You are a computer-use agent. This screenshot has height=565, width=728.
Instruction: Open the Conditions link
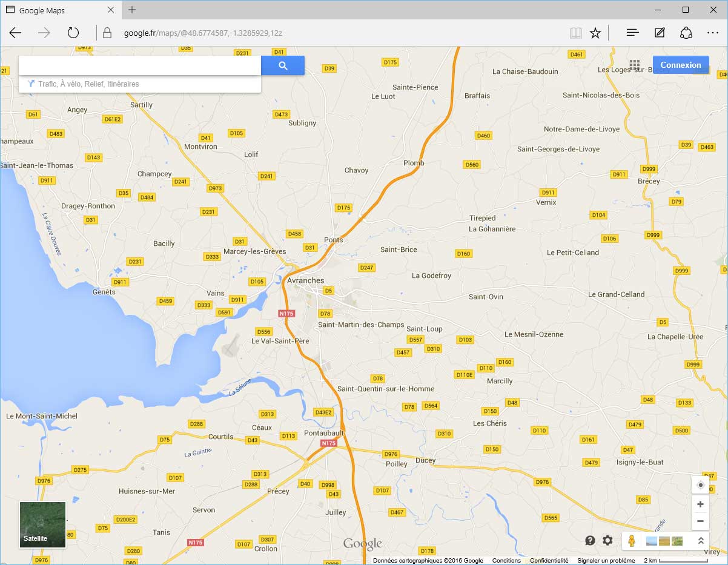[506, 561]
